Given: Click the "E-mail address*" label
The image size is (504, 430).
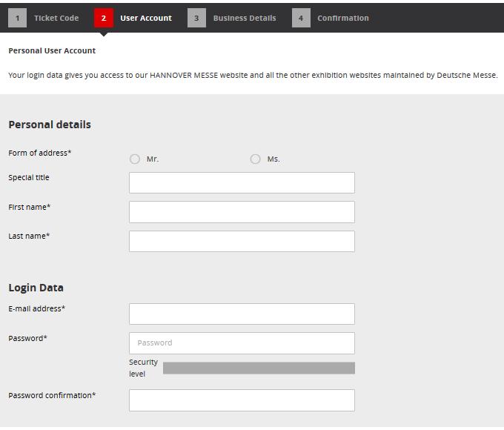Looking at the screenshot, I should (36, 308).
